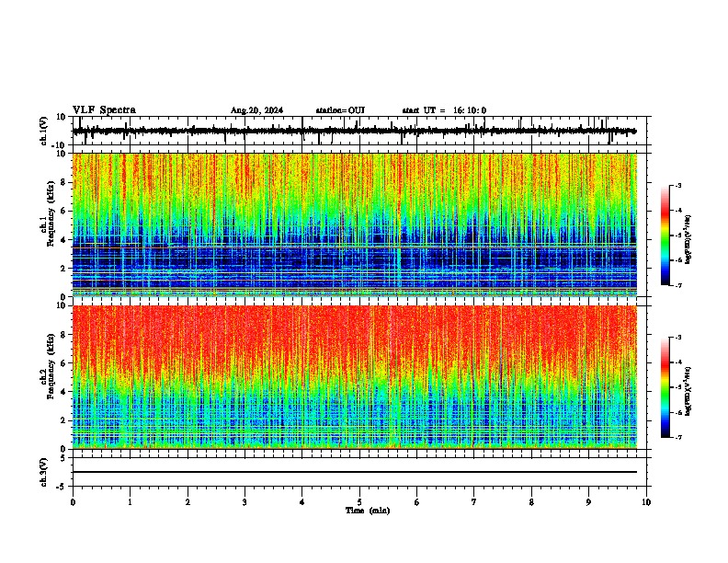Screen dimensions: 728x563
Task: Click the ch.2 "Frequency (kHz)" axis label
Action: tap(51, 366)
